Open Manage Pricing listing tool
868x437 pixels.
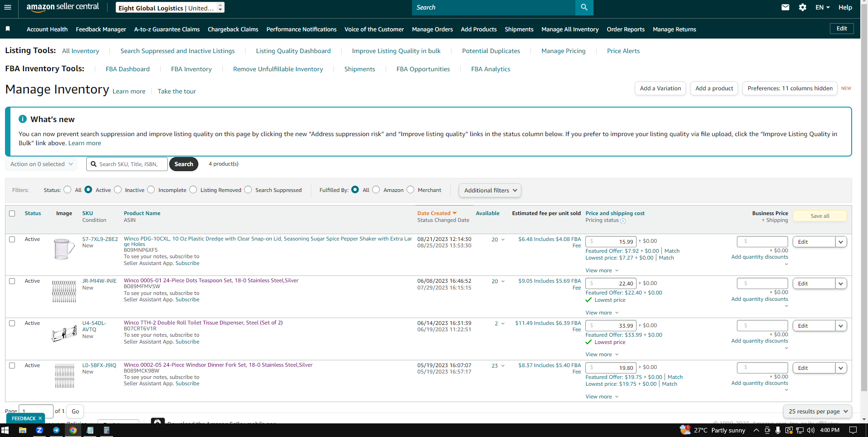coord(564,51)
